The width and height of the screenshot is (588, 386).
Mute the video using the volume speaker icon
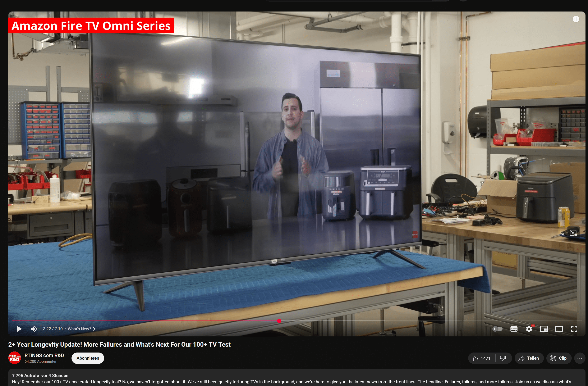(34, 329)
